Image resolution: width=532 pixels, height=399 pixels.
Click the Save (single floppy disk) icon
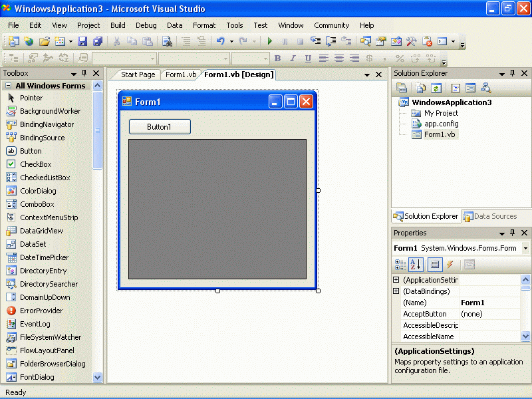(x=82, y=41)
